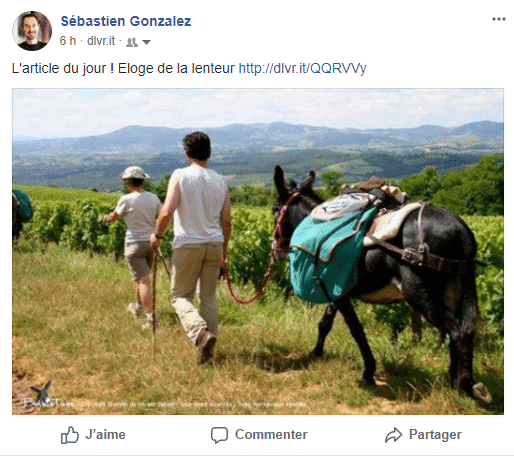Image resolution: width=514 pixels, height=456 pixels.
Task: Open Sébastien Gonzalez's profile picture
Action: pyautogui.click(x=32, y=31)
